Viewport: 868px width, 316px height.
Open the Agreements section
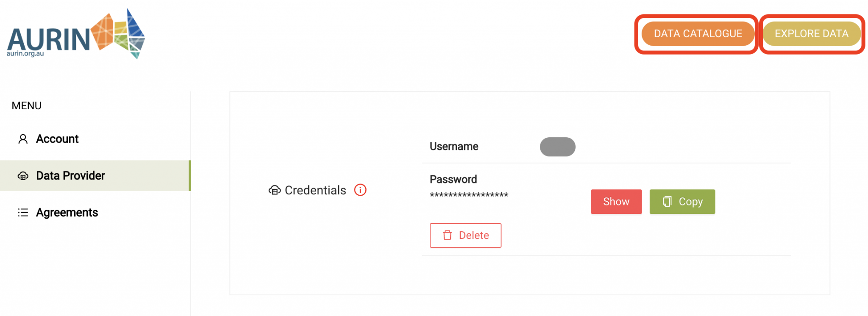click(x=67, y=213)
